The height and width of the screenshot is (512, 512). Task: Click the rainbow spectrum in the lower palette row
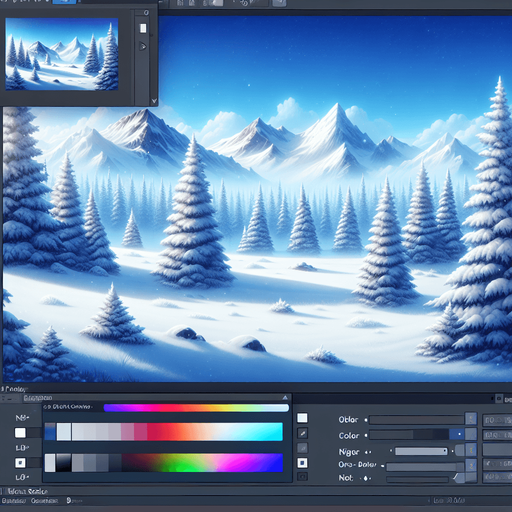pos(202,463)
